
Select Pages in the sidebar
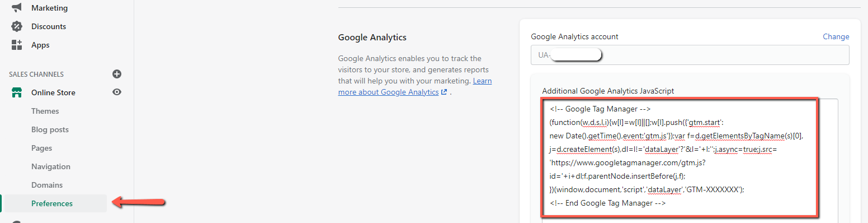tap(41, 148)
